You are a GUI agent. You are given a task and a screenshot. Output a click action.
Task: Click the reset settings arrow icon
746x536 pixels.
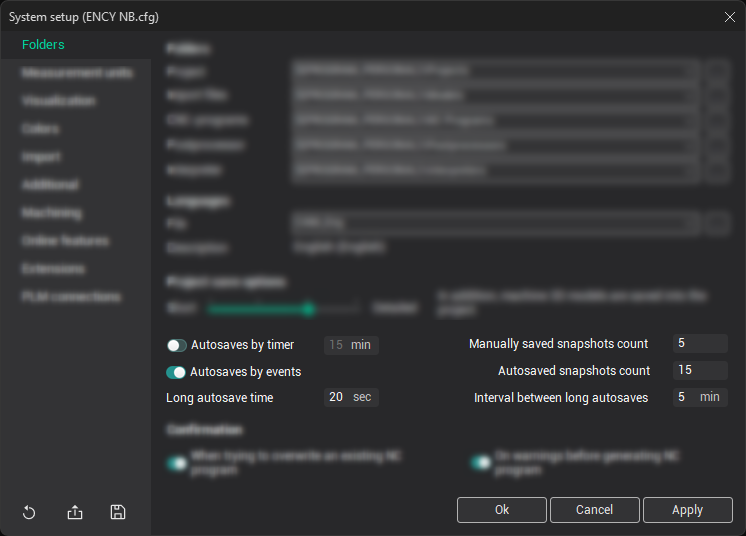29,512
